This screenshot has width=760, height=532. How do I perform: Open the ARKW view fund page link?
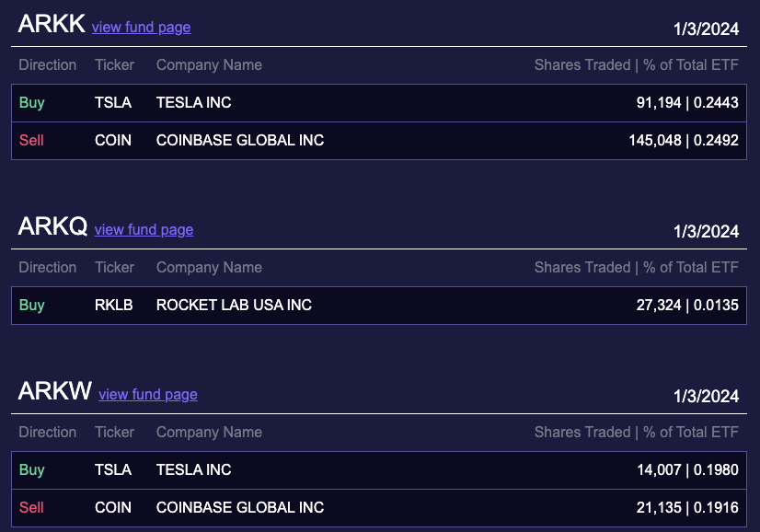(147, 395)
